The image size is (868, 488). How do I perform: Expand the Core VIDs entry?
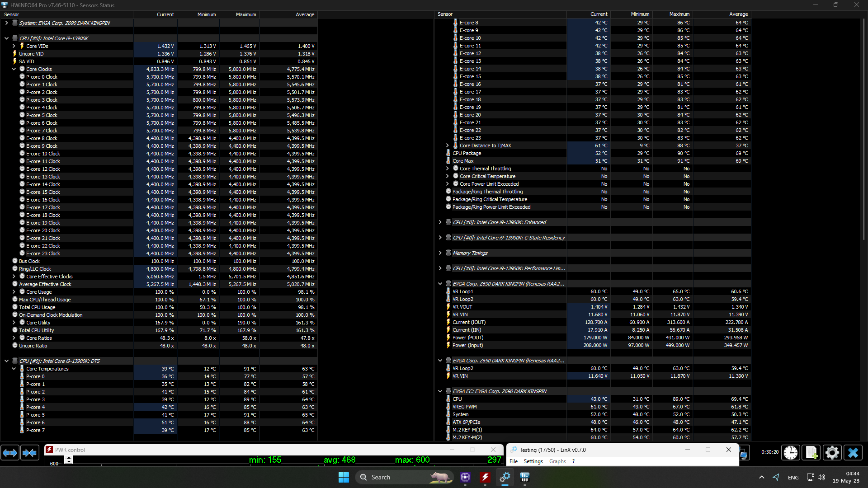(14, 46)
